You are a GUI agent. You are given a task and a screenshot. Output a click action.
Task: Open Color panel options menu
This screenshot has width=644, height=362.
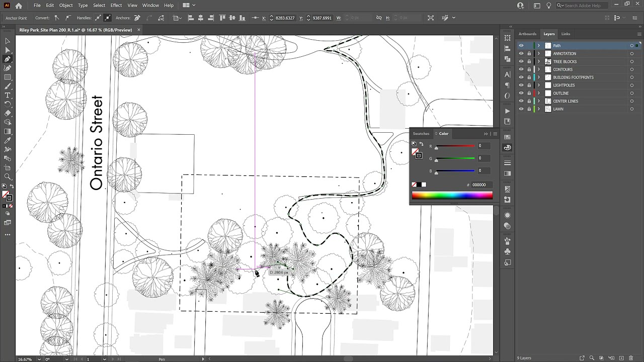point(495,134)
